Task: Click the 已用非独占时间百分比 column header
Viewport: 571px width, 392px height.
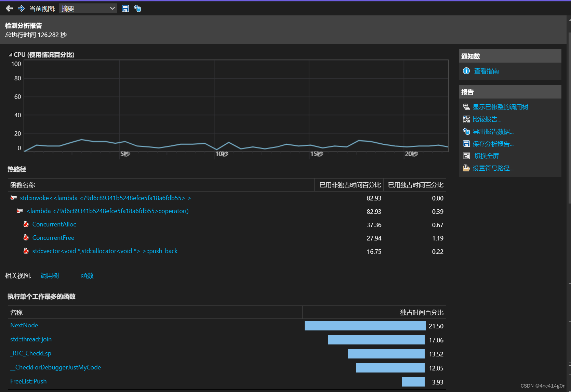Action: [x=349, y=185]
